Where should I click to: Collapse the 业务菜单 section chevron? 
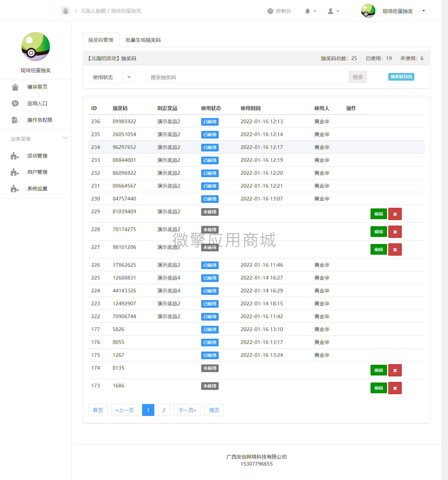point(65,138)
